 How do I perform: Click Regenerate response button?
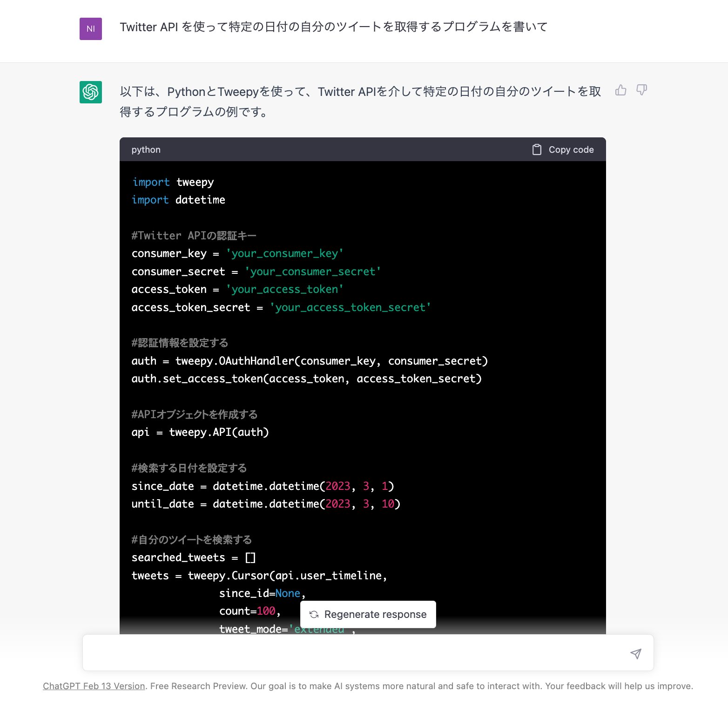(368, 614)
